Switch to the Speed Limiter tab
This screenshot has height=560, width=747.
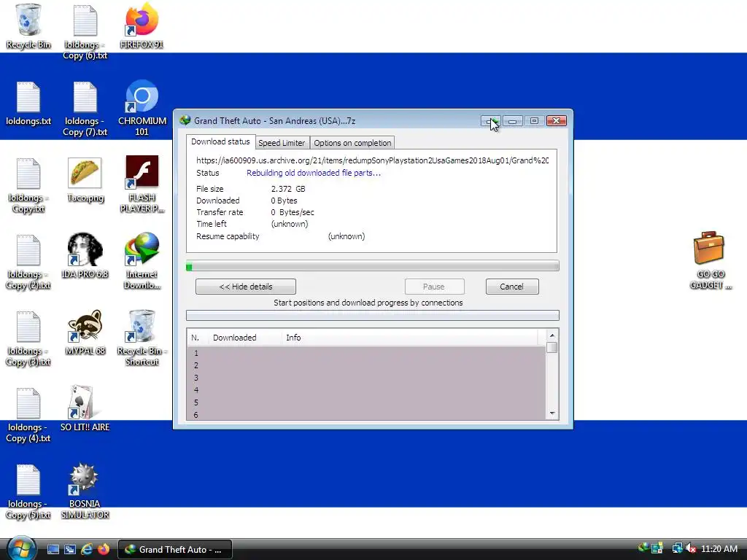coord(282,143)
